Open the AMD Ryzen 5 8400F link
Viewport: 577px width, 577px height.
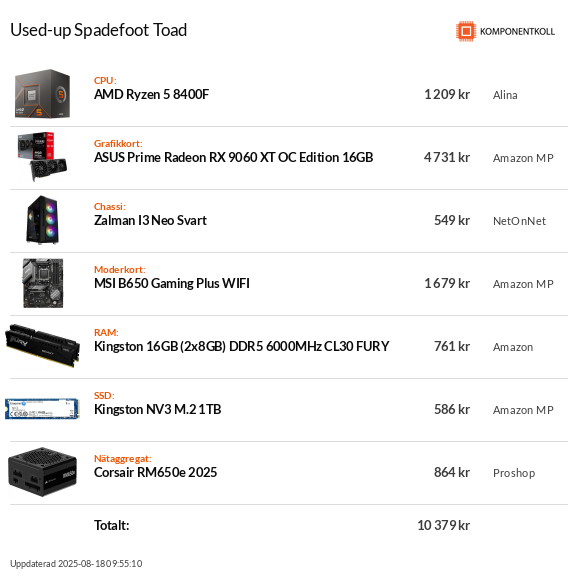pos(151,95)
